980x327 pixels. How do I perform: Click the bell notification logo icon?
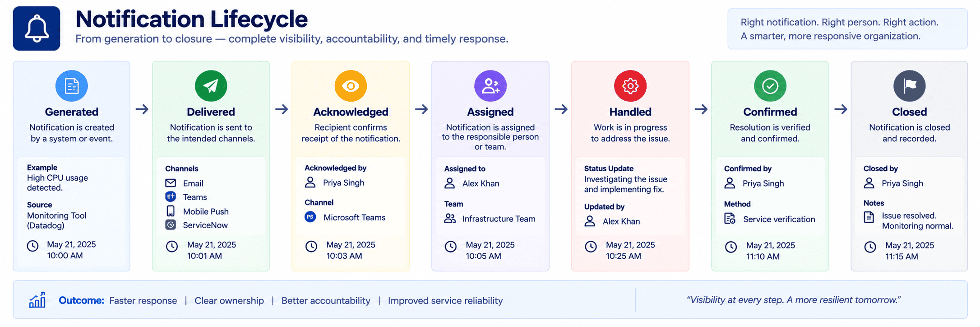click(x=37, y=28)
